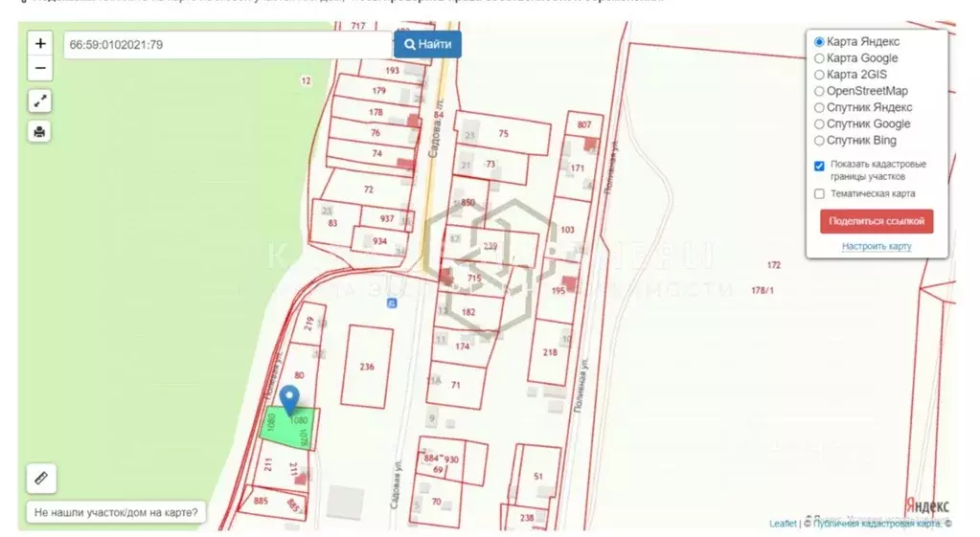Click the highlighted green parcel 1080
The width and height of the screenshot is (980, 537).
[287, 428]
